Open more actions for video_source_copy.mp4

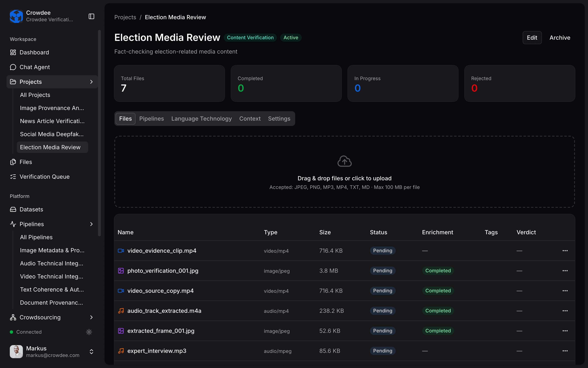tap(565, 291)
